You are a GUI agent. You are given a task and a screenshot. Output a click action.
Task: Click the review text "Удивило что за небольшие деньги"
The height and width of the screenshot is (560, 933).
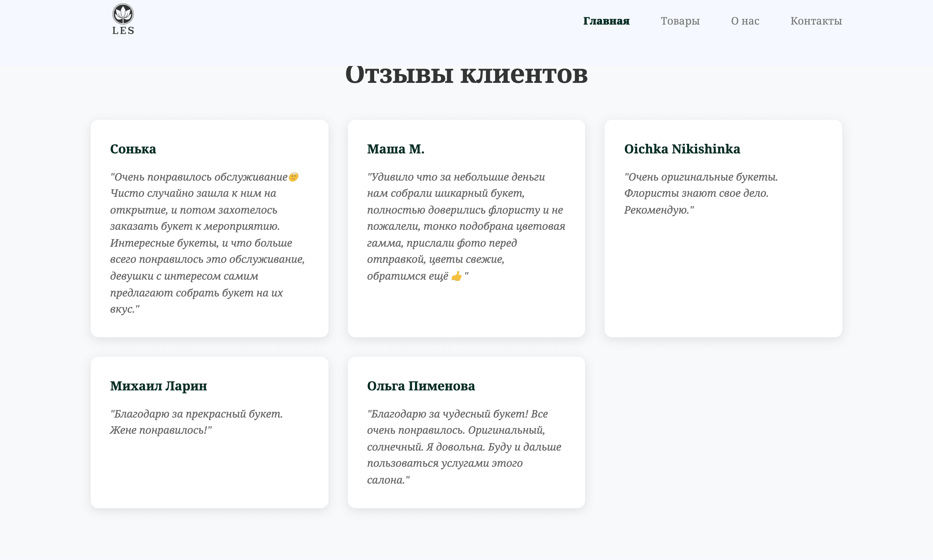tap(456, 177)
